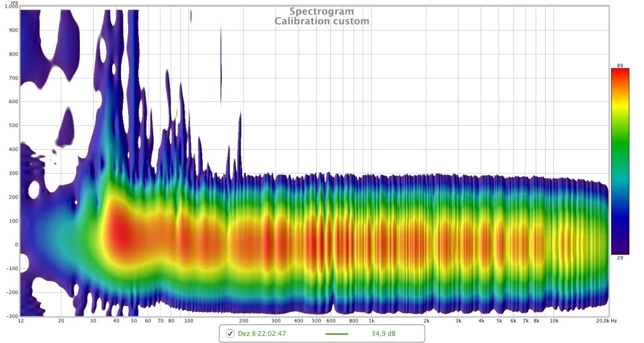
Task: Click the '600' Hz frequency axis label
Action: coord(331,322)
